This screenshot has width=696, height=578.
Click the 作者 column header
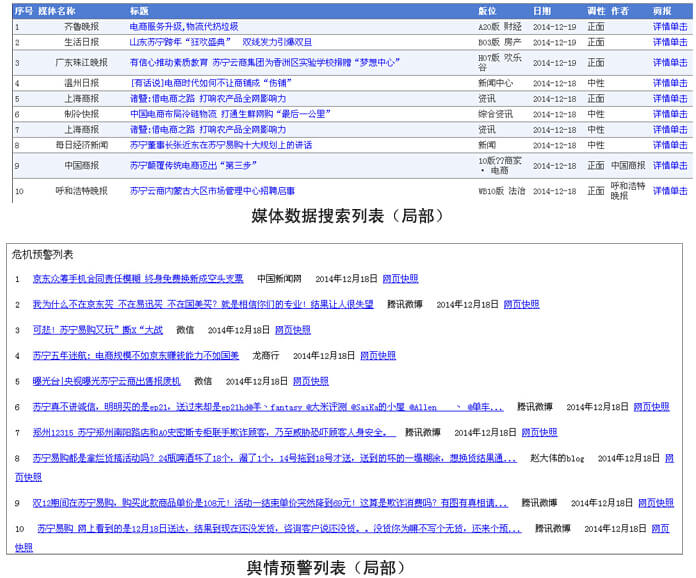pos(620,11)
